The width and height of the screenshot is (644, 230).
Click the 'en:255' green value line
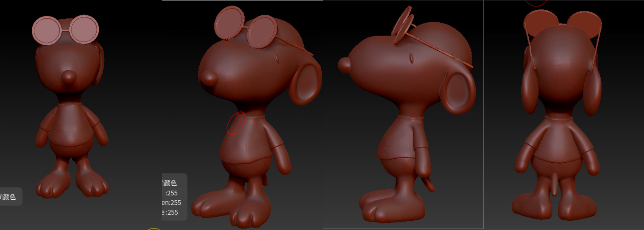click(x=171, y=202)
